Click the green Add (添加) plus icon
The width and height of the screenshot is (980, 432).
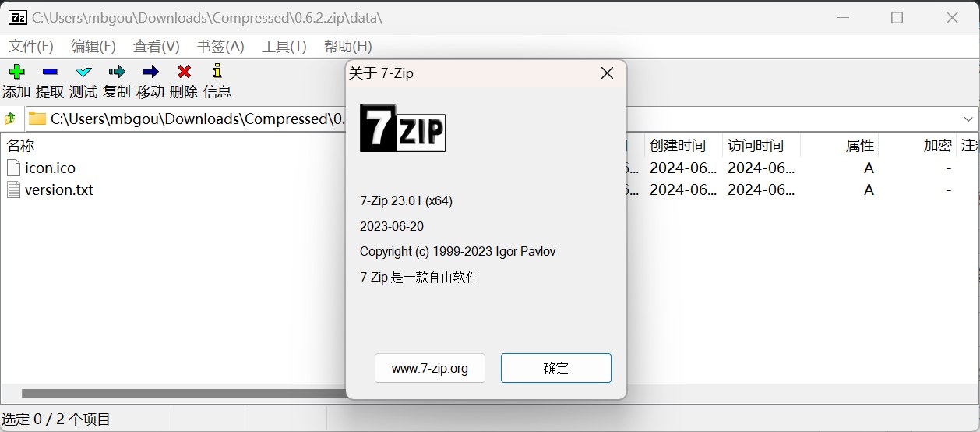[x=16, y=72]
